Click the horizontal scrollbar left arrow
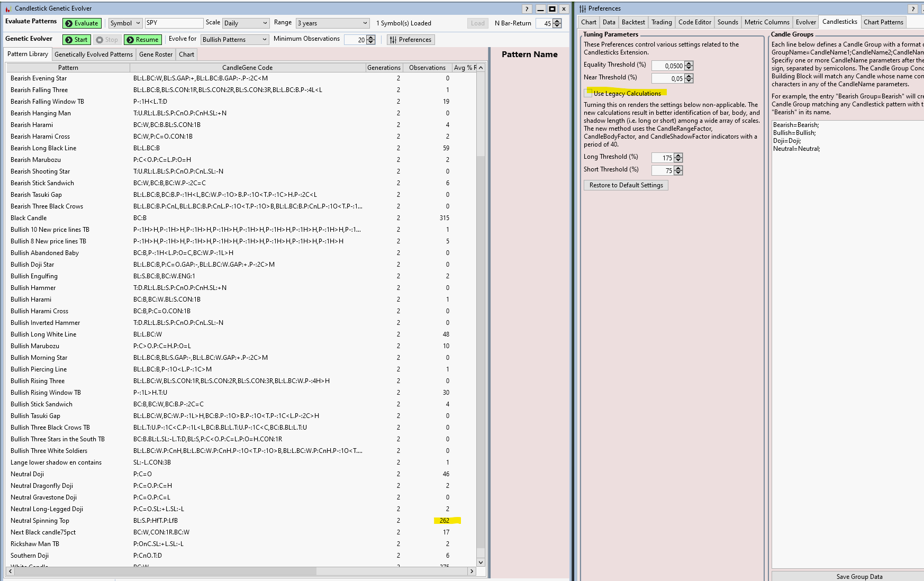 point(11,571)
